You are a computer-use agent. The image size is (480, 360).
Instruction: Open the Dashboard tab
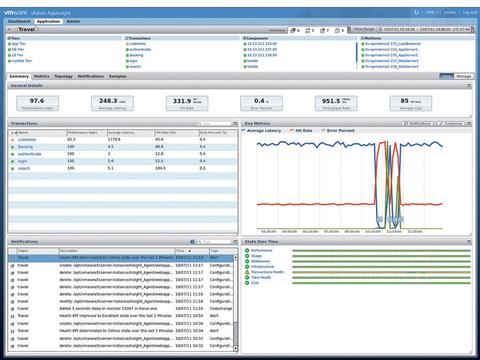click(x=19, y=21)
